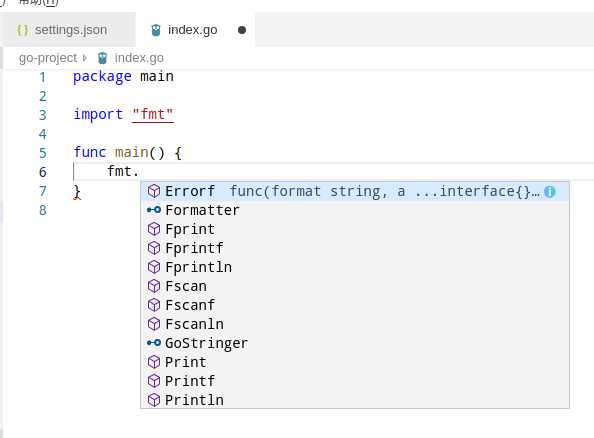This screenshot has width=594, height=438.
Task: Click line number 6 in the gutter
Action: click(43, 172)
